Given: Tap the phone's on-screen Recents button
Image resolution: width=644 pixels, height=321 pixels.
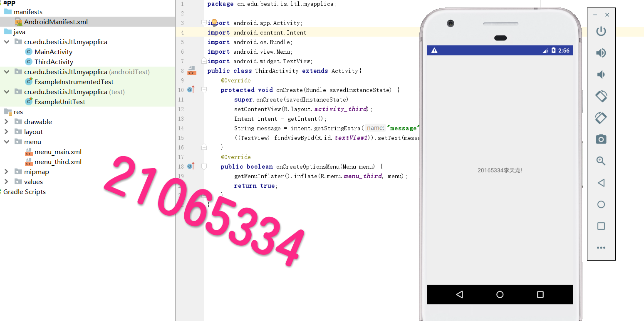Looking at the screenshot, I should (x=540, y=294).
